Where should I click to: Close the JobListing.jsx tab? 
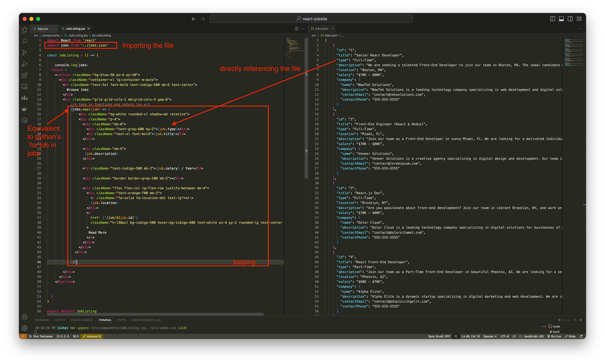(88, 29)
